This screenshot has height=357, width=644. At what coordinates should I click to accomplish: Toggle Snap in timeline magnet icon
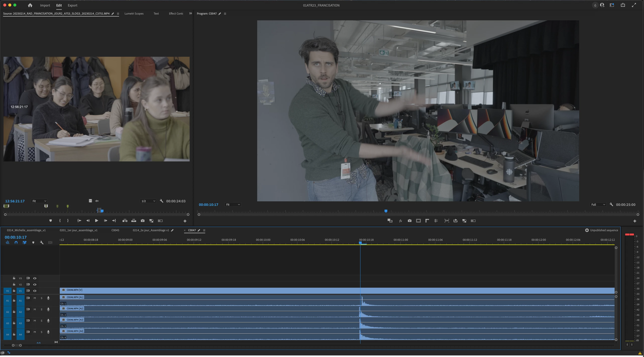click(x=16, y=243)
